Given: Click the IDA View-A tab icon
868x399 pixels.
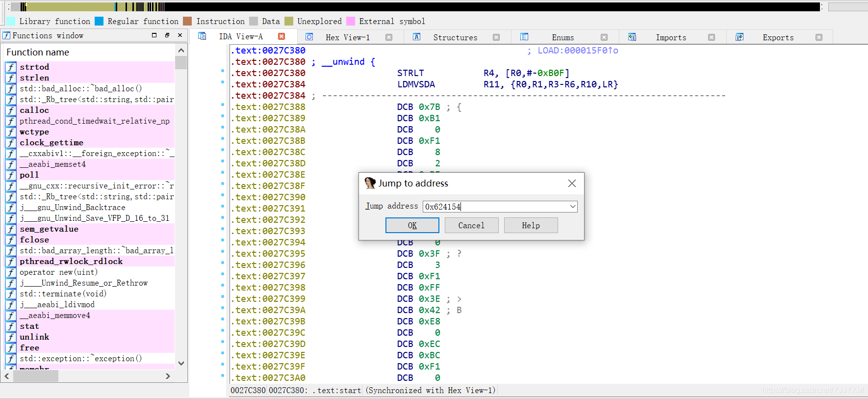Looking at the screenshot, I should 202,36.
